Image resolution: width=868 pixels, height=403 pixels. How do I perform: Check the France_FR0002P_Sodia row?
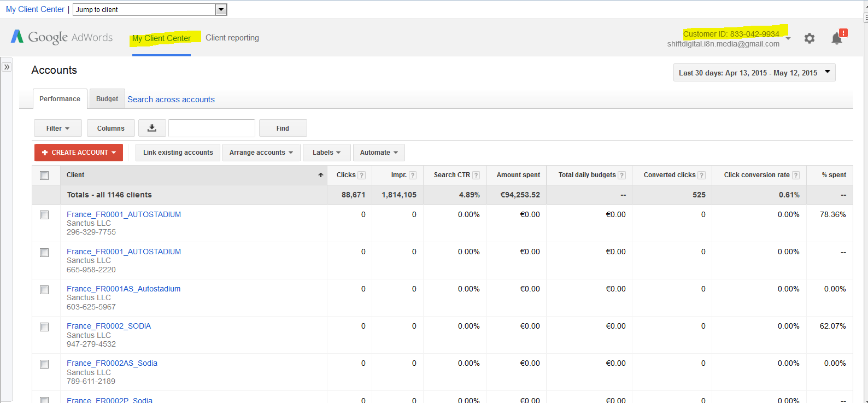click(44, 400)
